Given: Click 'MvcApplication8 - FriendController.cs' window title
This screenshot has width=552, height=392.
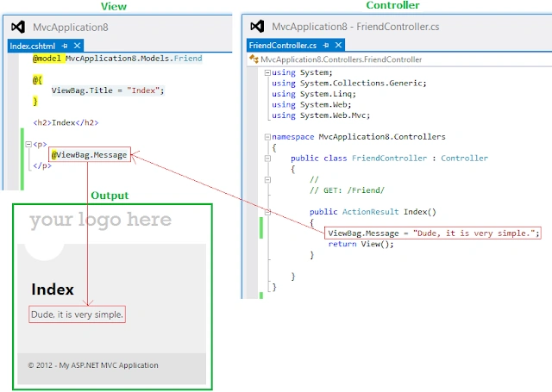Looking at the screenshot, I should pyautogui.click(x=355, y=27).
